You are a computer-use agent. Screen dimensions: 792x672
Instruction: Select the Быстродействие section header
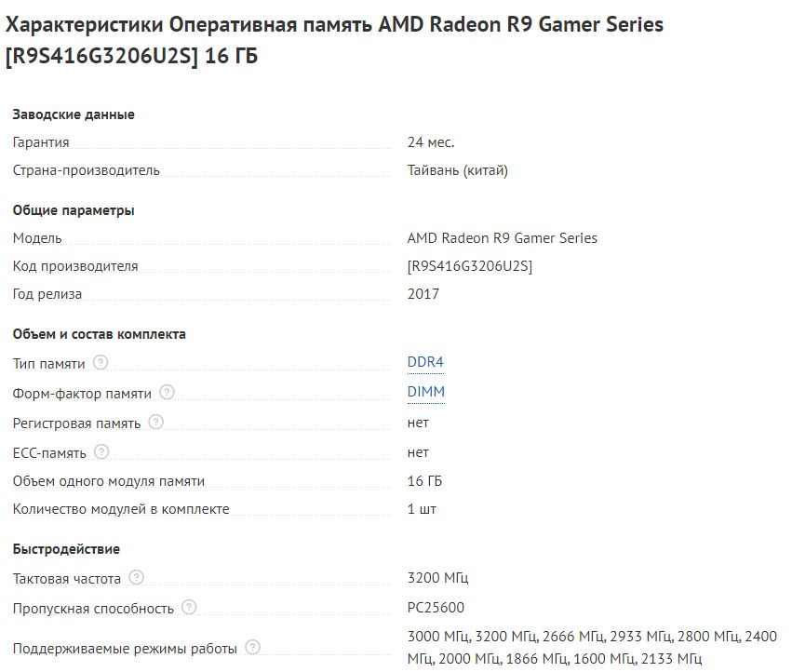(66, 549)
